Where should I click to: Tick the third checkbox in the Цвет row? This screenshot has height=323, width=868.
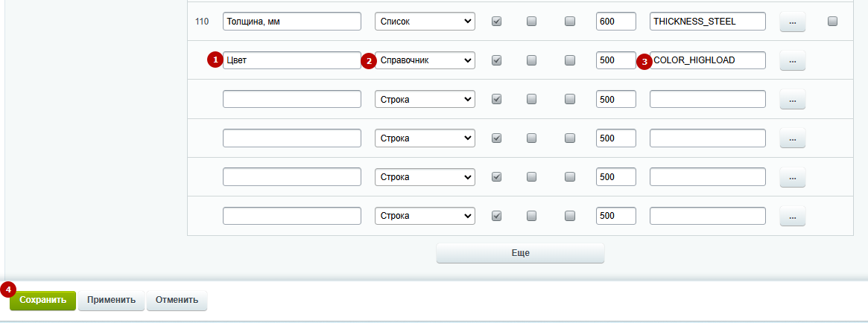[570, 60]
